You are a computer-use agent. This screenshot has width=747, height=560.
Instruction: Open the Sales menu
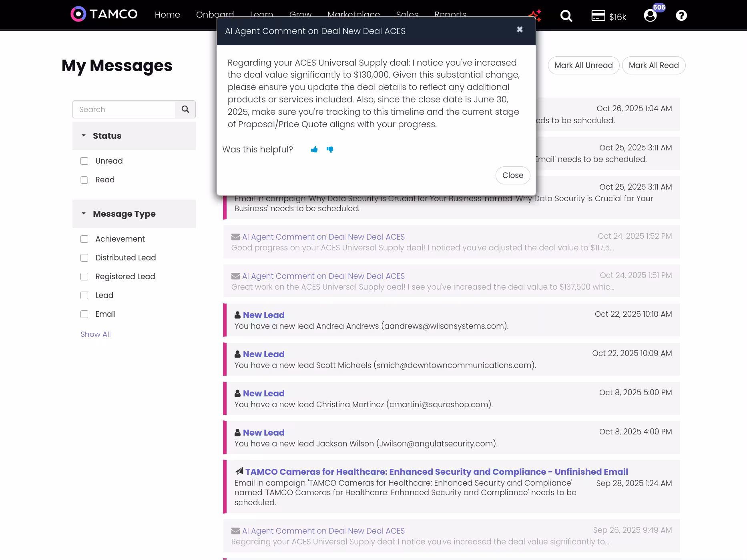(x=407, y=14)
